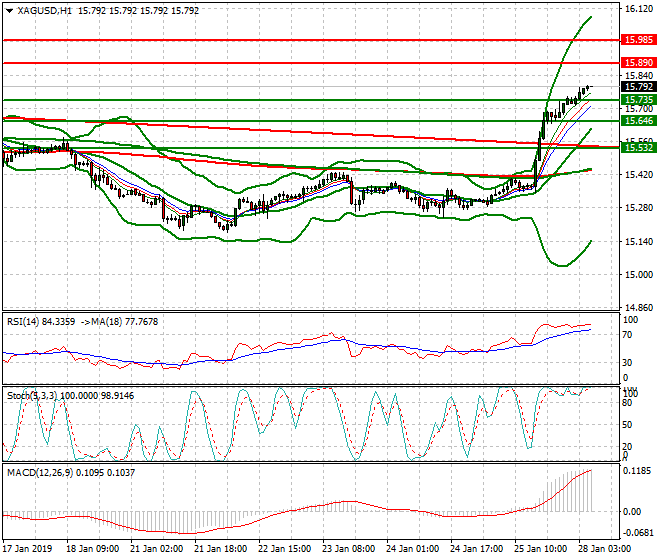Click the 16.120 value on price scale
This screenshot has height=560, width=660.
(637, 9)
